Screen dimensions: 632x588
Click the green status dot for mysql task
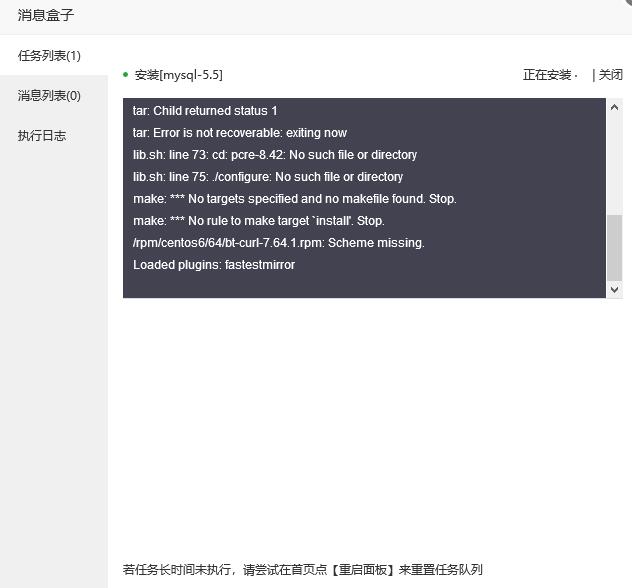coord(125,75)
